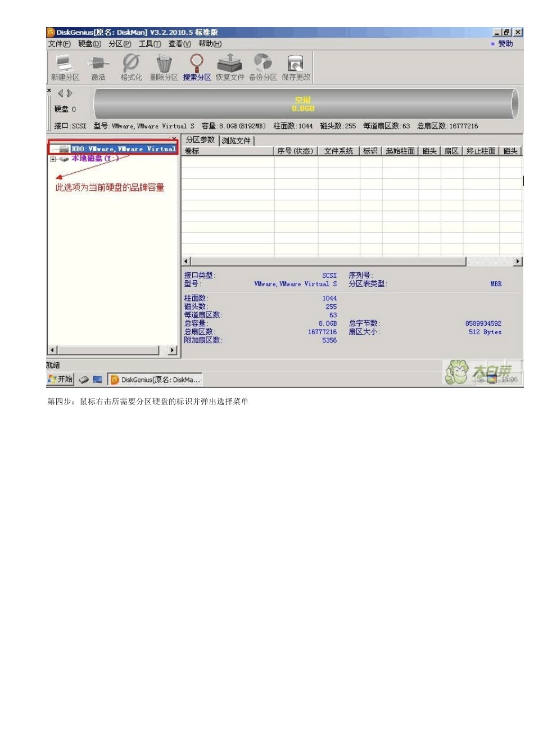Screen dimensions: 534x756
Task: Click the DiskGenius taskbar button
Action: 155,380
